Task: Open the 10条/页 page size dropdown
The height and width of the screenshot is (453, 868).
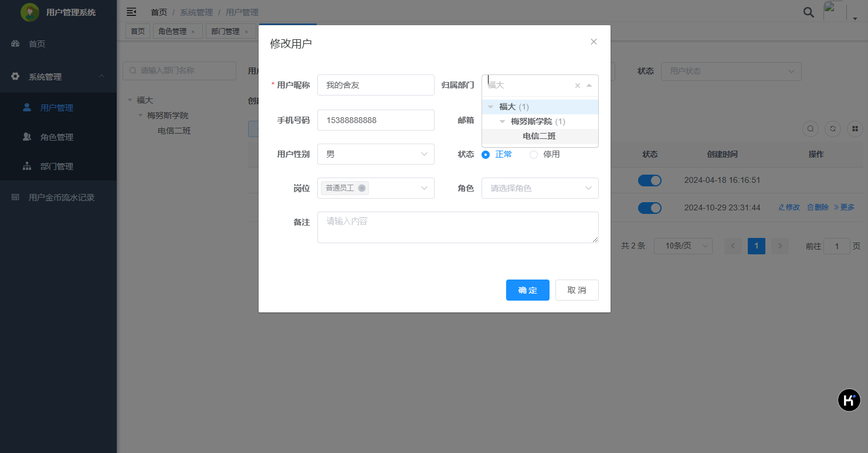Action: pos(683,246)
